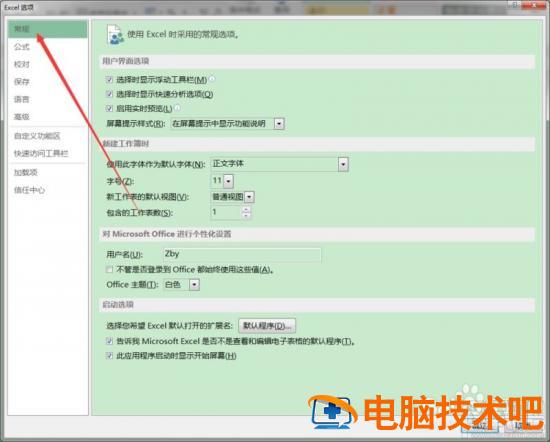Open the 保存 category
The height and width of the screenshot is (442, 550).
(47, 82)
